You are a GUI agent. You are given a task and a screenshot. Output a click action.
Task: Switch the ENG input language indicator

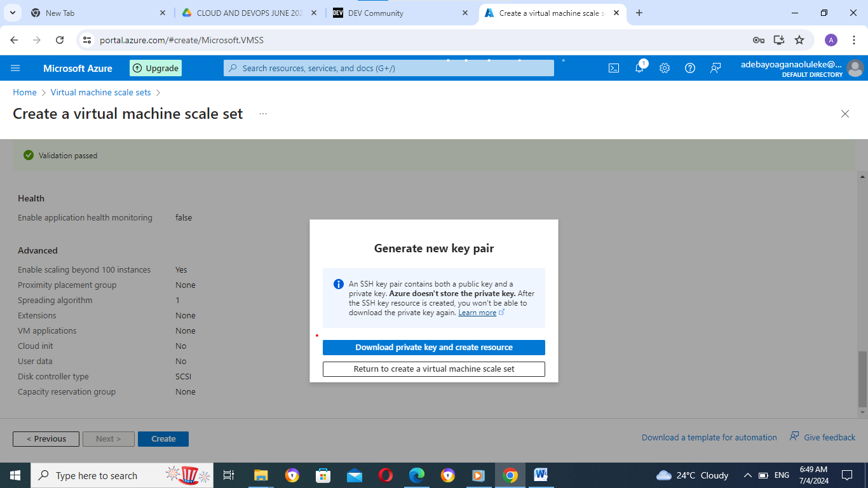[x=782, y=475]
